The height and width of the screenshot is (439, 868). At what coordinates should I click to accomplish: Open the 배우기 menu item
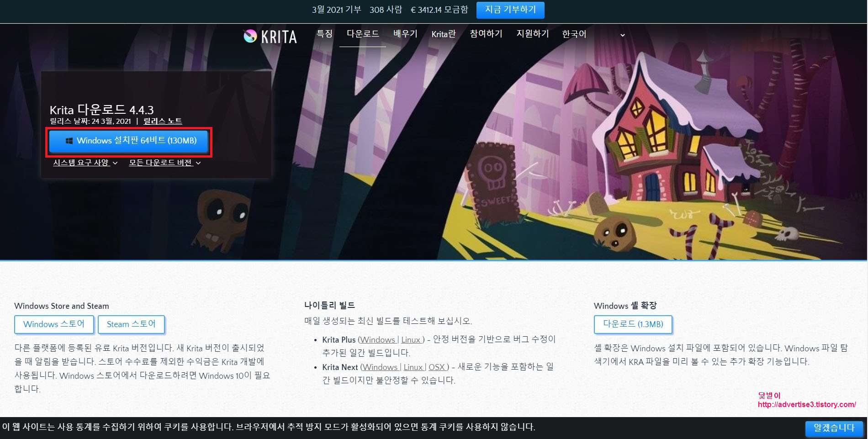coord(405,34)
